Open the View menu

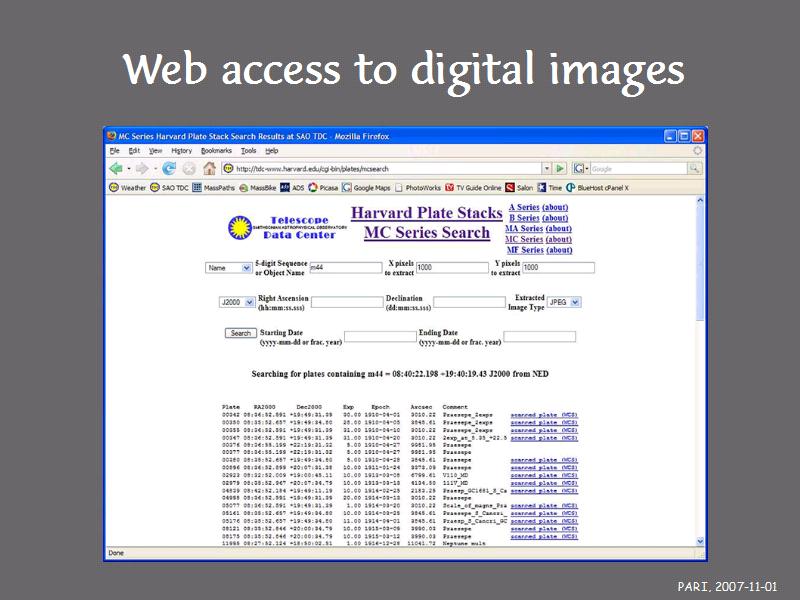coord(156,151)
